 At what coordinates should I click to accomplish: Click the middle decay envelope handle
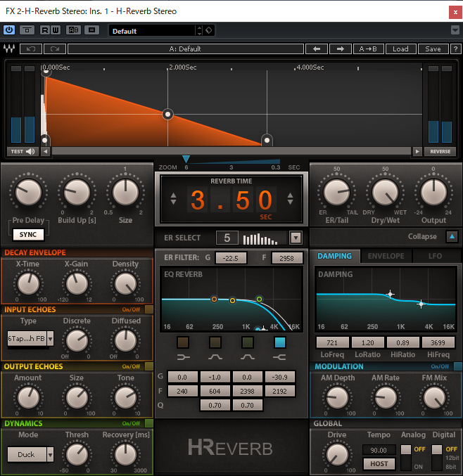pyautogui.click(x=167, y=115)
